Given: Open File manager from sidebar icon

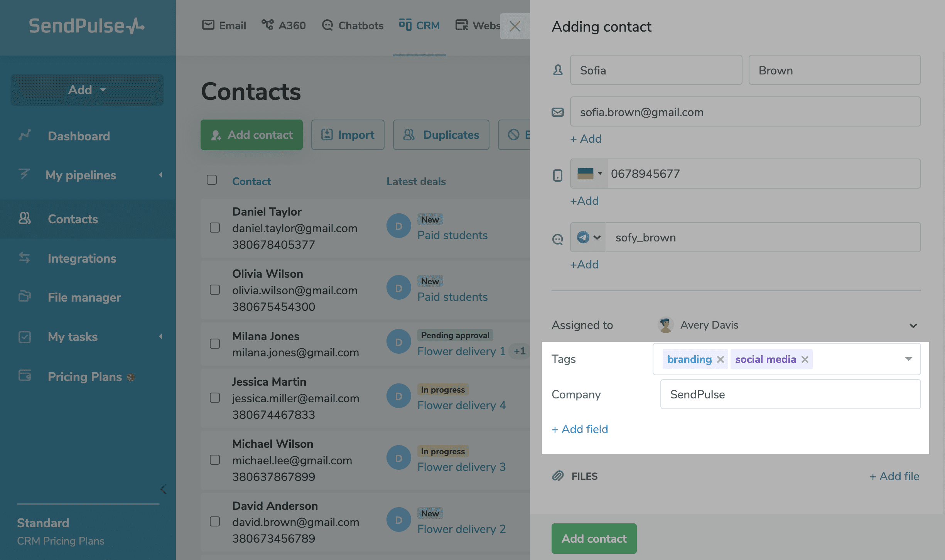Looking at the screenshot, I should 25,297.
